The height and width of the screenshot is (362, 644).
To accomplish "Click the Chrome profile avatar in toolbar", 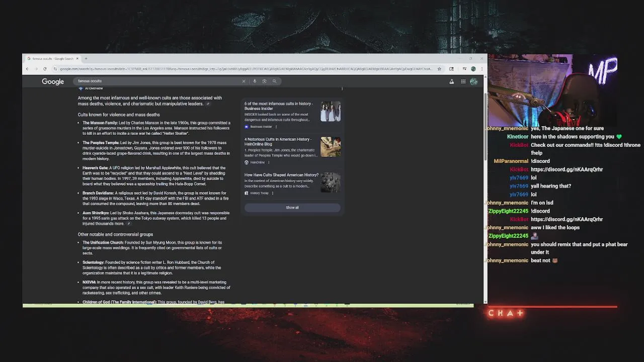I will (473, 69).
